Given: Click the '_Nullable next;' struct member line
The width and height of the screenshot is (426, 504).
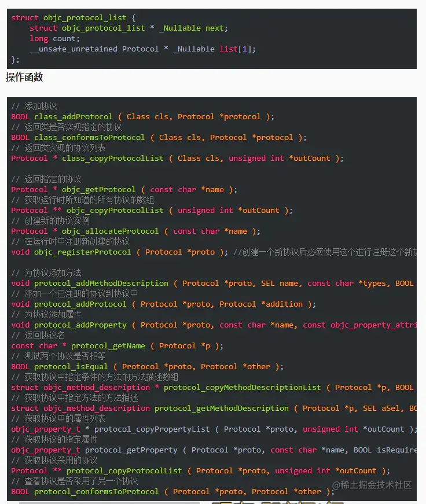Looking at the screenshot, I should click(x=129, y=28).
